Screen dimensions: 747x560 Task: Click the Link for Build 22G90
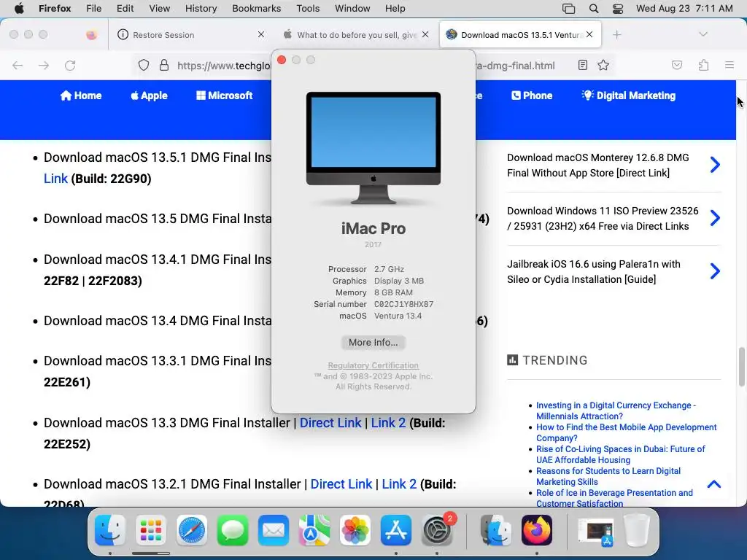point(55,179)
